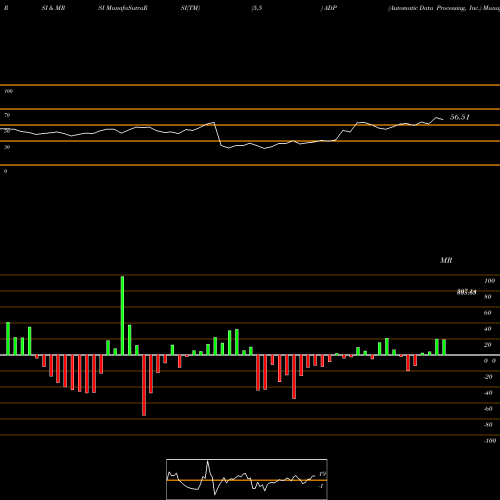
Task: Click the 100 label on RSI axis
Action: [x=9, y=91]
